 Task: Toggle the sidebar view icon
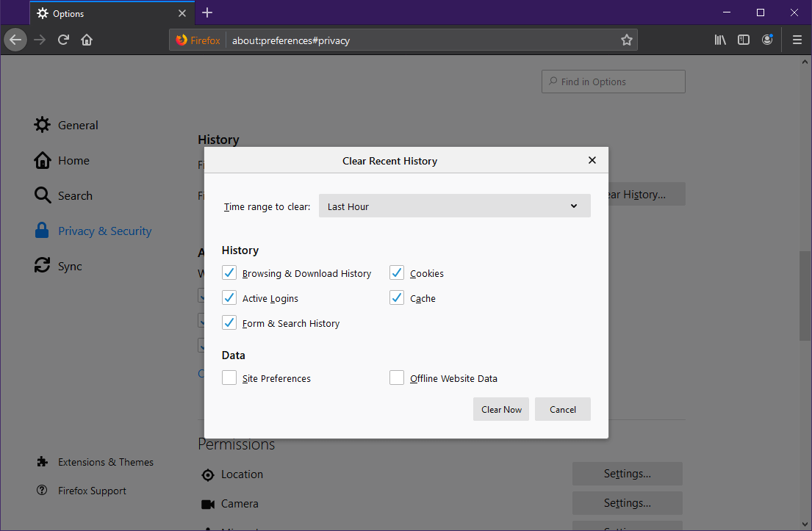(744, 40)
